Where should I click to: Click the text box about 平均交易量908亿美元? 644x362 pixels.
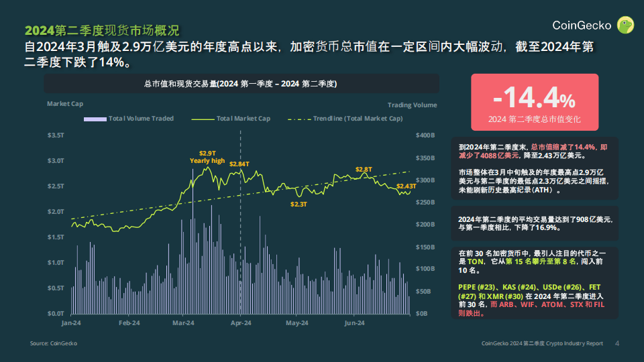tap(535, 223)
